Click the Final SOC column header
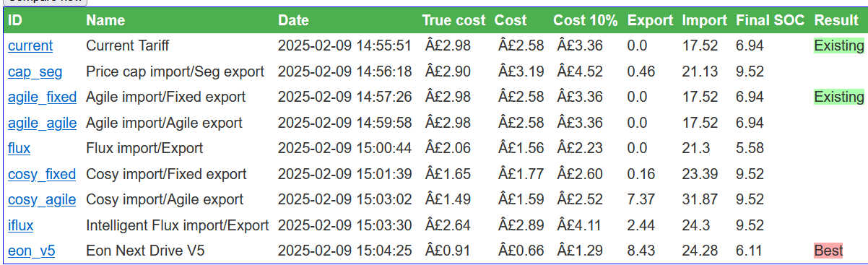 coord(770,21)
